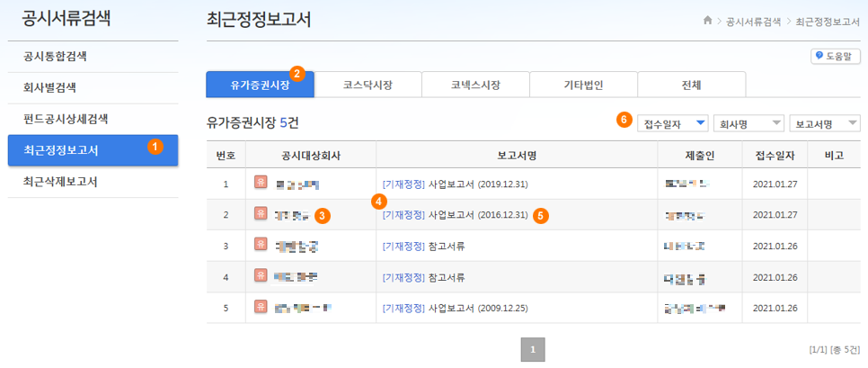This screenshot has width=868, height=368.
Task: Click row 2 date 2021.01.27
Action: pos(775,215)
